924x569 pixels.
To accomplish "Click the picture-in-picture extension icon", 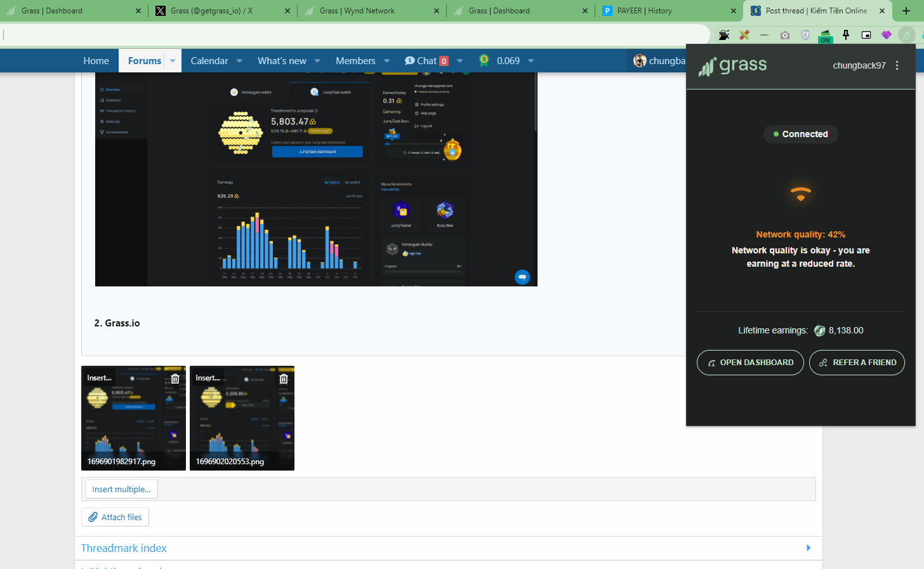I will [x=866, y=35].
